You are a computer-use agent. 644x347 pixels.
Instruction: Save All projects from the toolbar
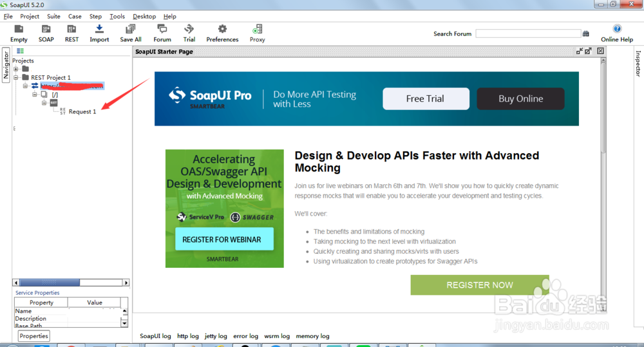click(131, 33)
